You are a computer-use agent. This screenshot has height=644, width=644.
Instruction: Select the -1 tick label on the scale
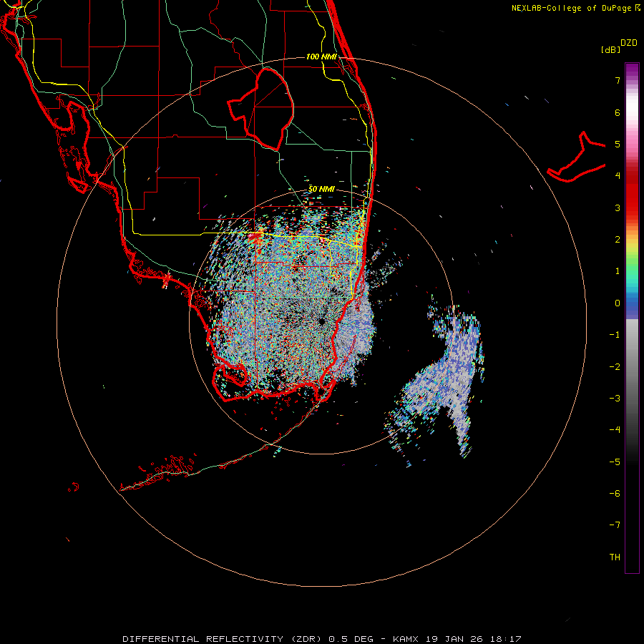(615, 335)
